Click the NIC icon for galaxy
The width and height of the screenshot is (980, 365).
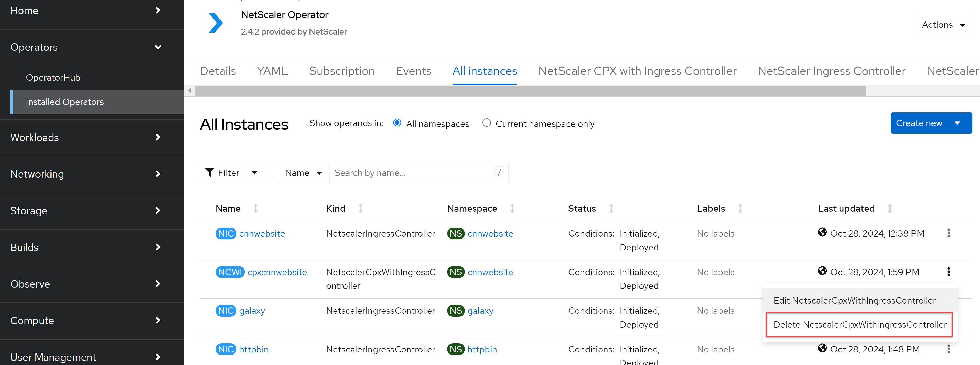(225, 311)
